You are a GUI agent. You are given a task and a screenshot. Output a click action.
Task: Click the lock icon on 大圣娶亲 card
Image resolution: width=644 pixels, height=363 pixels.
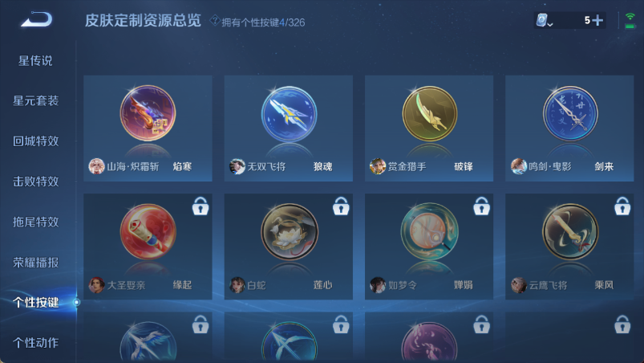pos(200,206)
